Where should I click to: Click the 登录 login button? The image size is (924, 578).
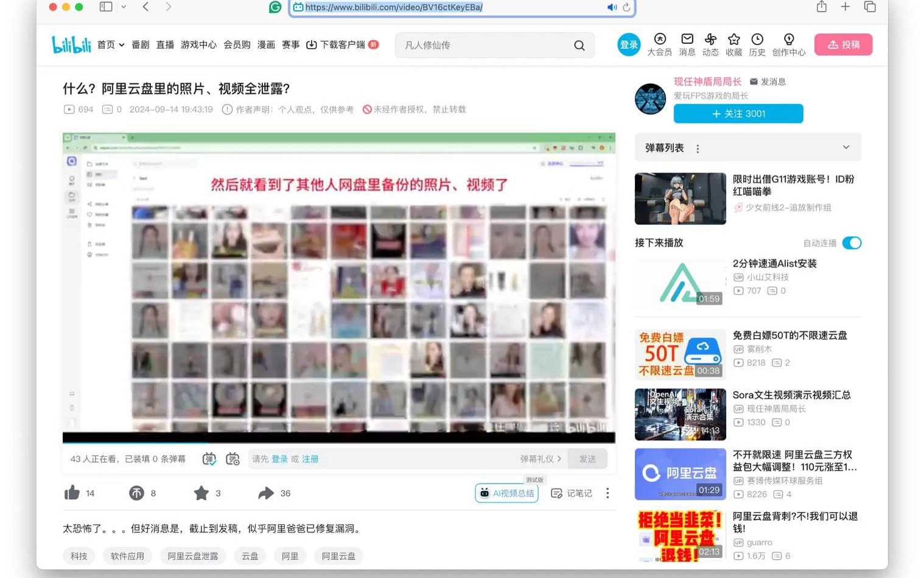629,44
